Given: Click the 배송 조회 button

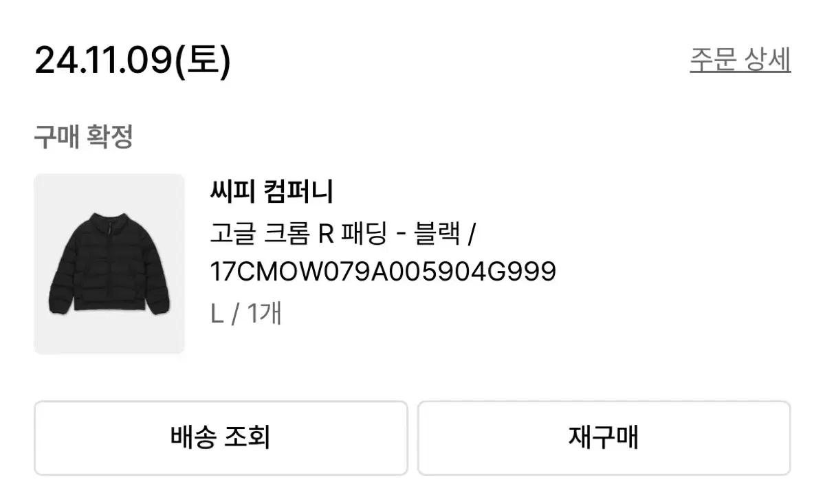Looking at the screenshot, I should (221, 438).
